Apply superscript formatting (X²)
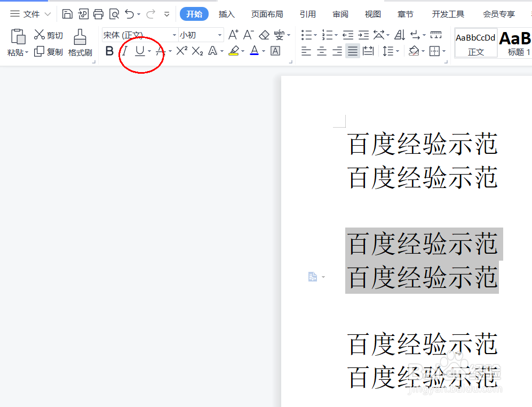This screenshot has width=532, height=407. (x=181, y=51)
